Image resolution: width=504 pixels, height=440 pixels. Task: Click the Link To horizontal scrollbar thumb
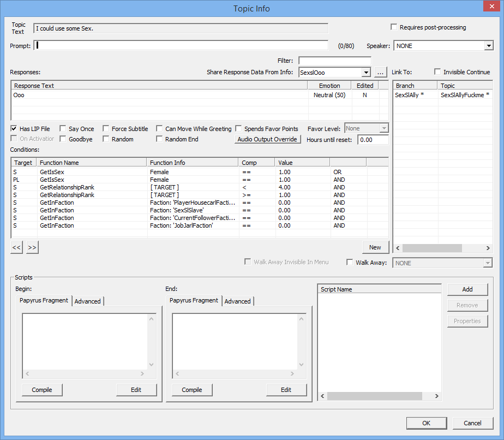pyautogui.click(x=432, y=248)
